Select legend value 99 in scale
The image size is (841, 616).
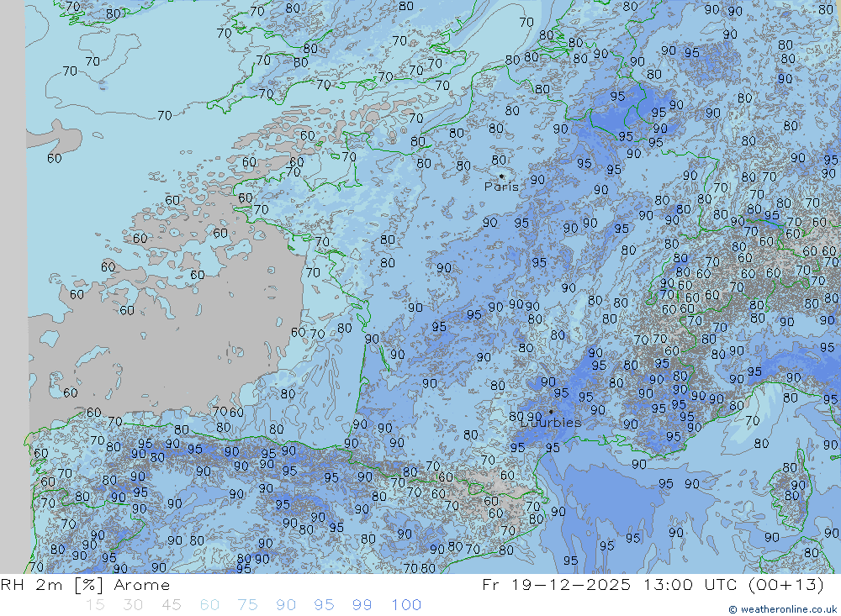362,605
